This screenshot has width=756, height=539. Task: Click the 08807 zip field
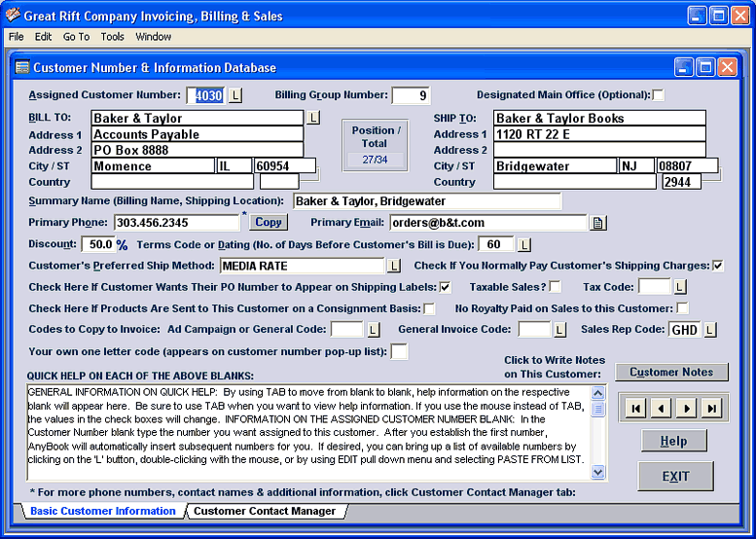(687, 165)
